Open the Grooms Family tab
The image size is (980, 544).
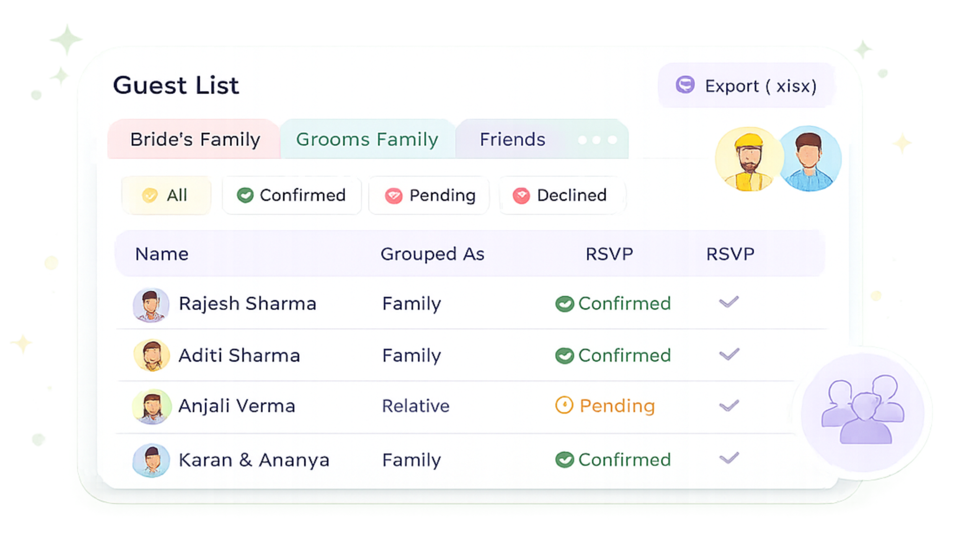pyautogui.click(x=367, y=139)
